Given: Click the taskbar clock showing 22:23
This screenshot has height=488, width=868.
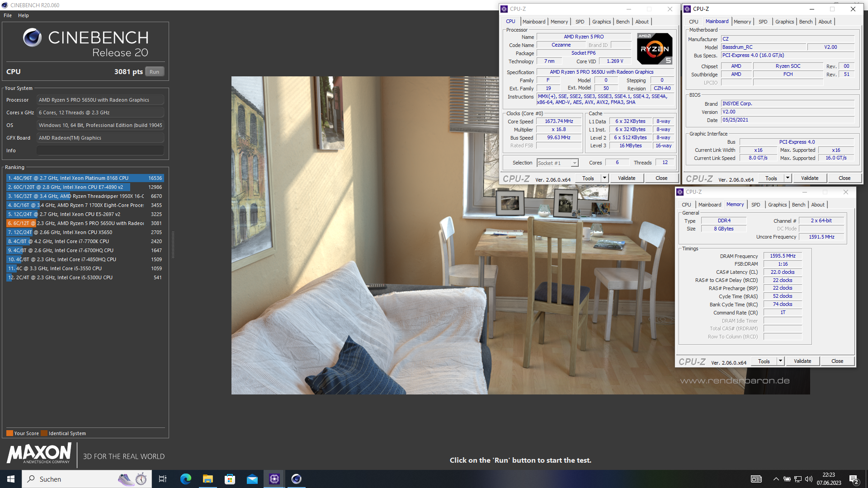Looking at the screenshot, I should pyautogui.click(x=829, y=479).
